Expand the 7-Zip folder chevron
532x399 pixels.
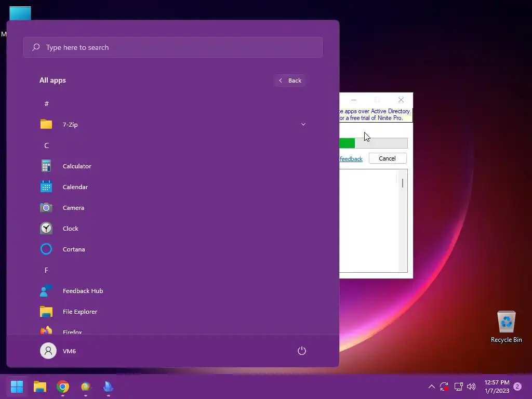[x=303, y=125]
